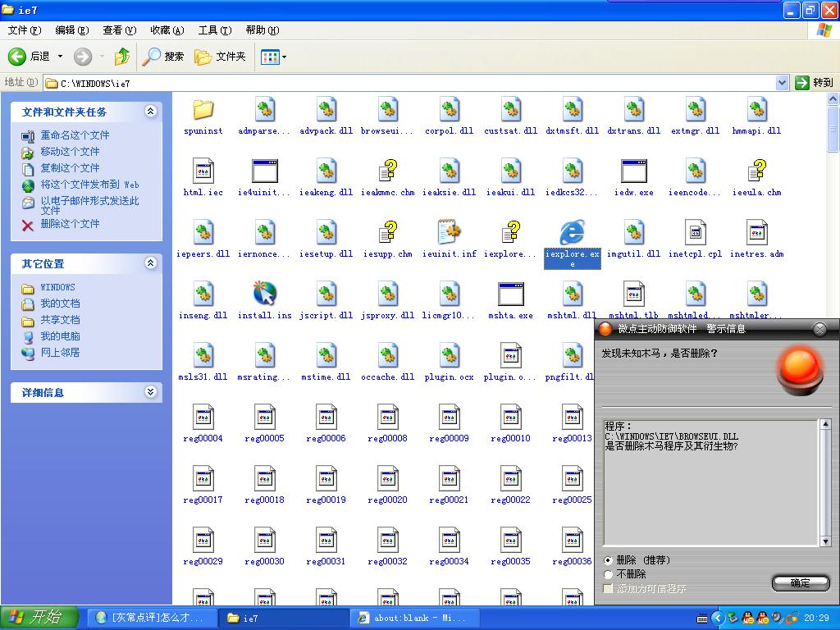Screen dimensions: 840x630
Task: Toggle the Folders pane button
Action: point(220,57)
